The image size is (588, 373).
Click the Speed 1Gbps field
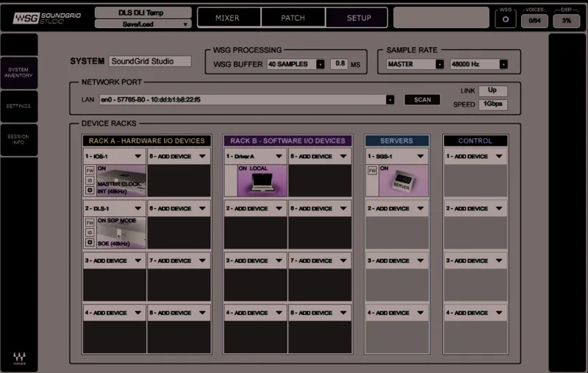pos(492,104)
